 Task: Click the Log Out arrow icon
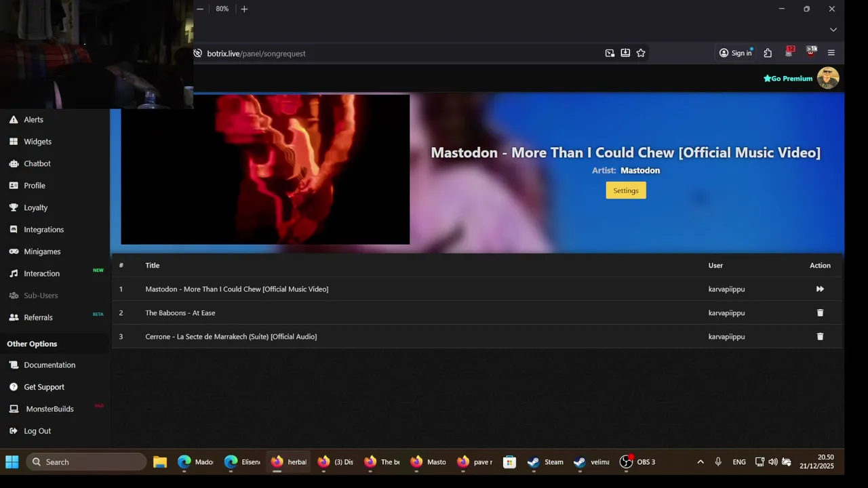(x=14, y=431)
